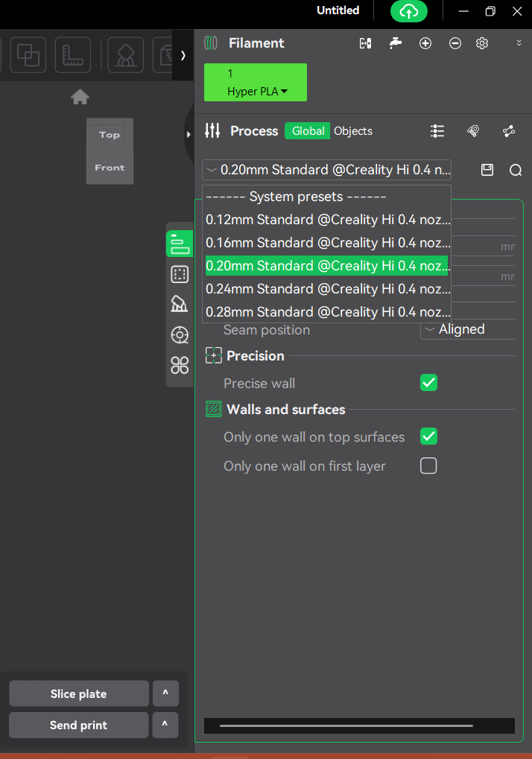Click the search magnifier icon for process settings
532x759 pixels.
(515, 170)
